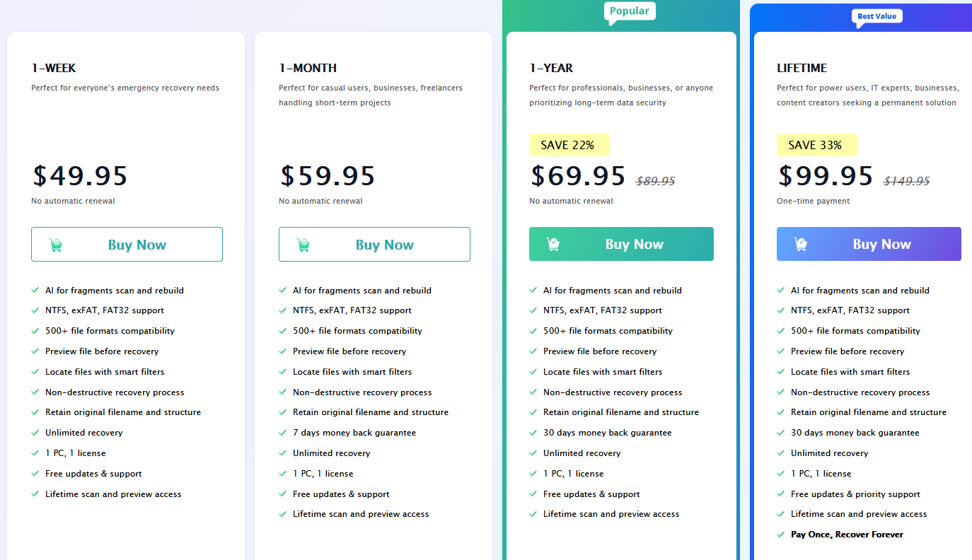Click the checkmark next to 1-YEAR "30 days money back guarantee"
Image resolution: width=972 pixels, height=560 pixels.
point(533,433)
